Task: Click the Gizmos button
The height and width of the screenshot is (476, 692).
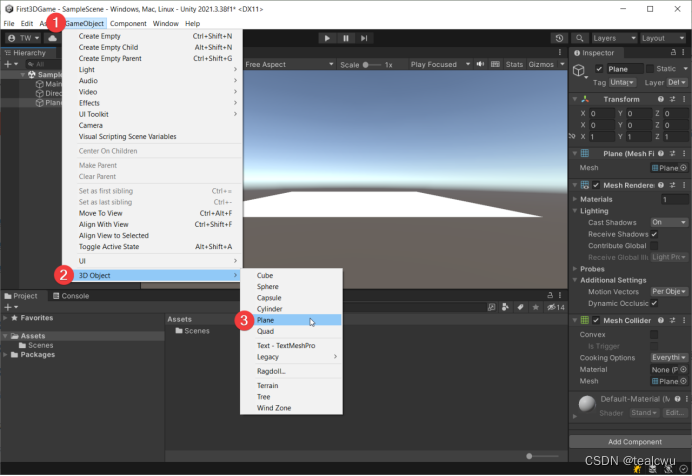Action: click(x=541, y=64)
